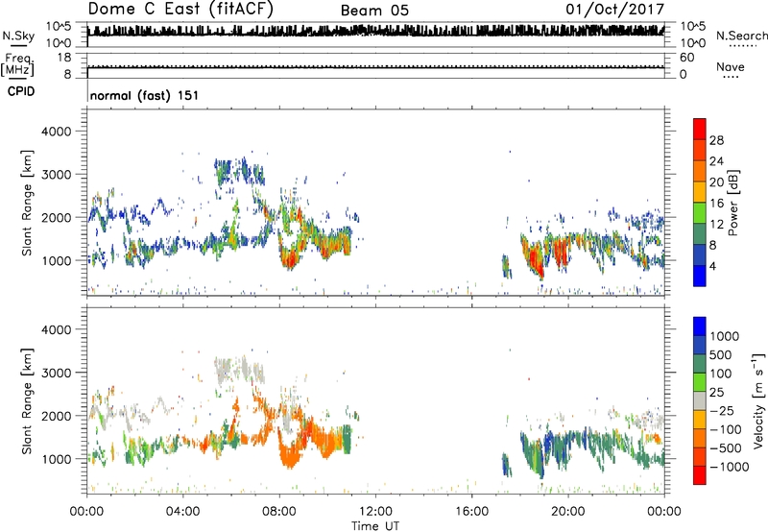Select the Velocity segment between -25 and -100

point(700,420)
